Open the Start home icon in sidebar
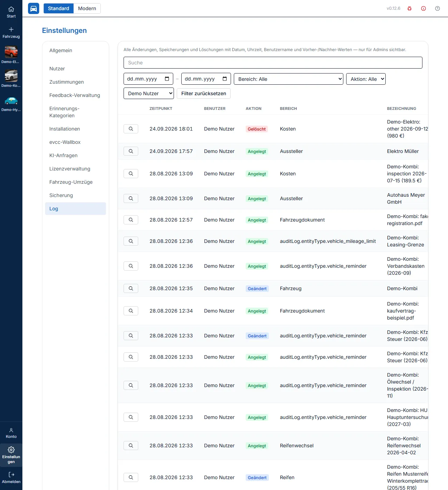448x490 pixels. point(11,12)
